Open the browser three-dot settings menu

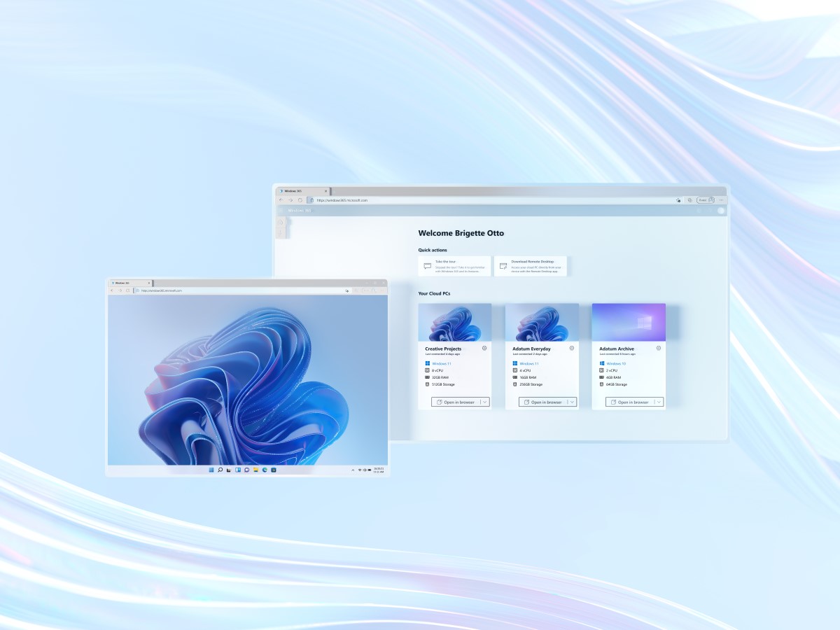click(721, 200)
